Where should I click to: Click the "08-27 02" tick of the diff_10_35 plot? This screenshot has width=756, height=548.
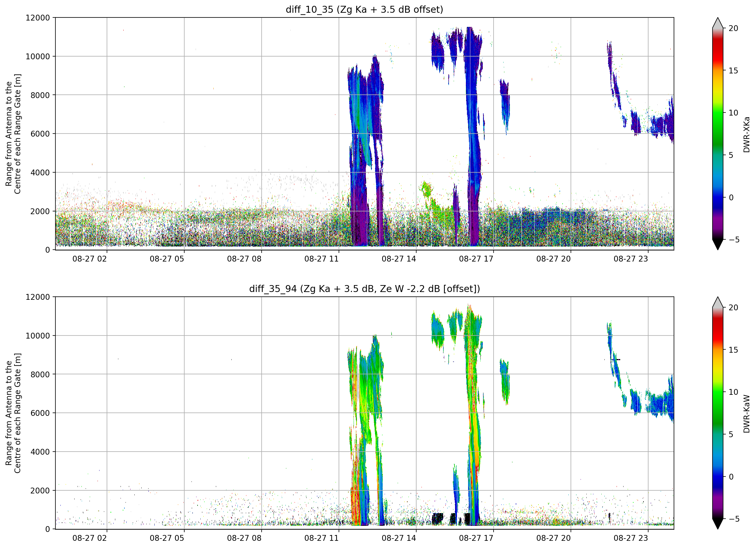point(90,259)
